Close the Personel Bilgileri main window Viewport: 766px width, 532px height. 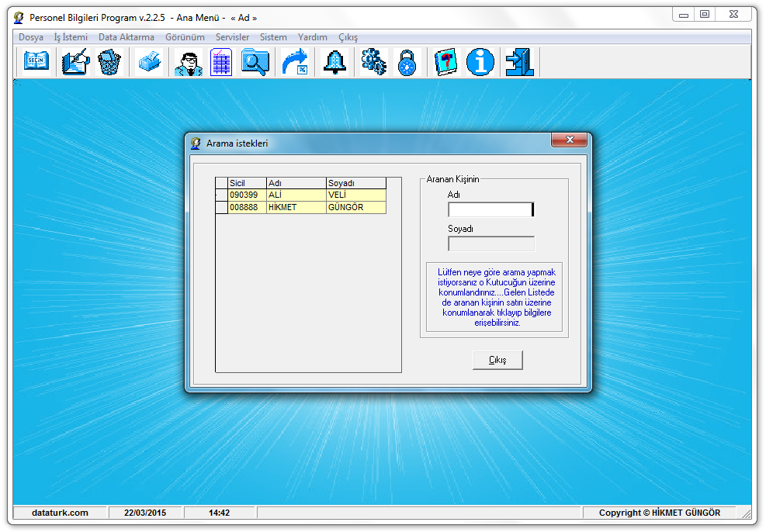[733, 15]
